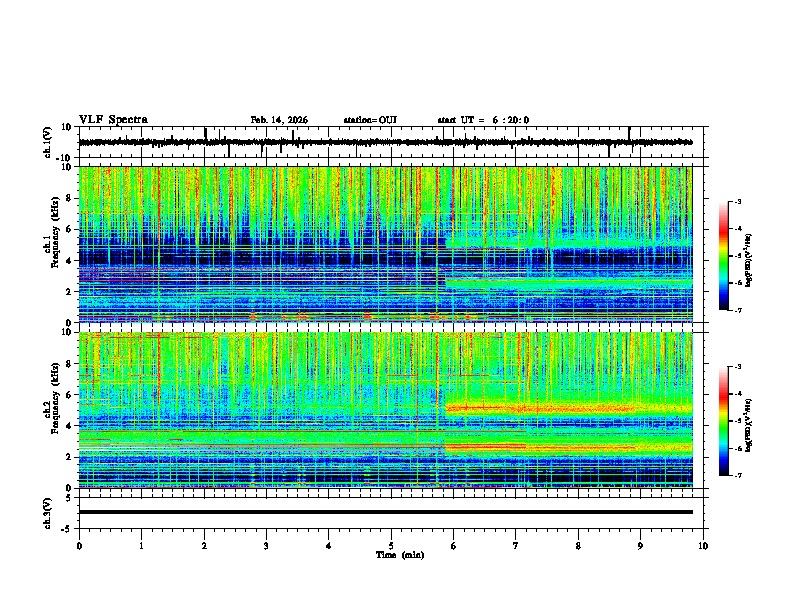Click the '-3' tick on ch.2 colorbar

[x=737, y=367]
